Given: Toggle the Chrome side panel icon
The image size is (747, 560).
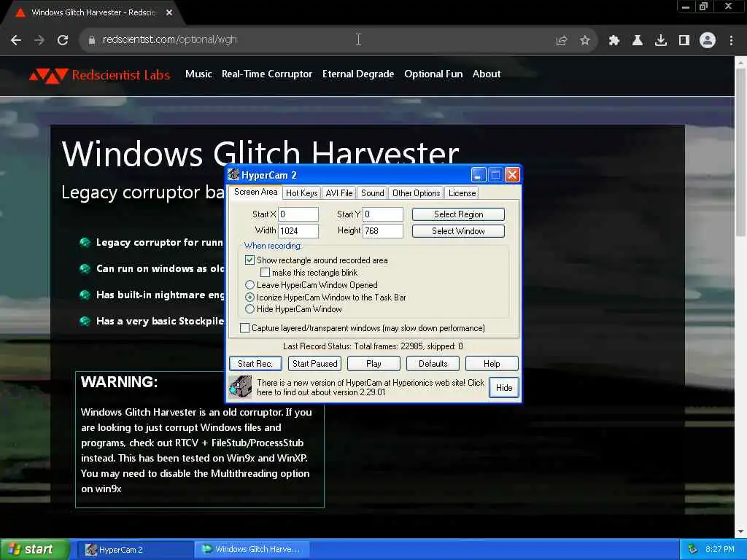Looking at the screenshot, I should [x=684, y=41].
